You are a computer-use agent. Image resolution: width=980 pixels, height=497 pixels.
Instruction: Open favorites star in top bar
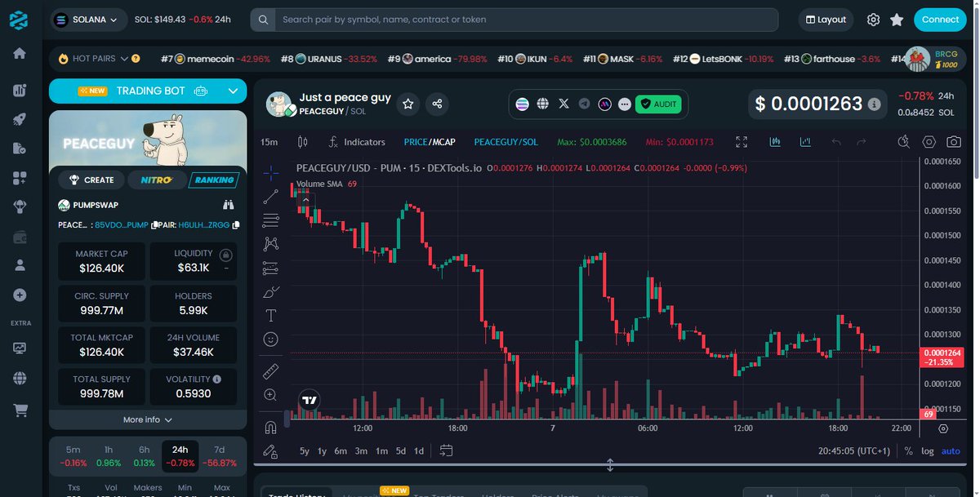(x=897, y=20)
